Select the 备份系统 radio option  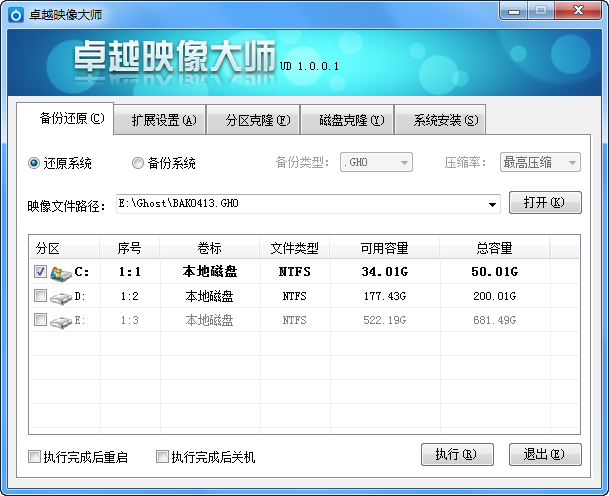(x=138, y=163)
